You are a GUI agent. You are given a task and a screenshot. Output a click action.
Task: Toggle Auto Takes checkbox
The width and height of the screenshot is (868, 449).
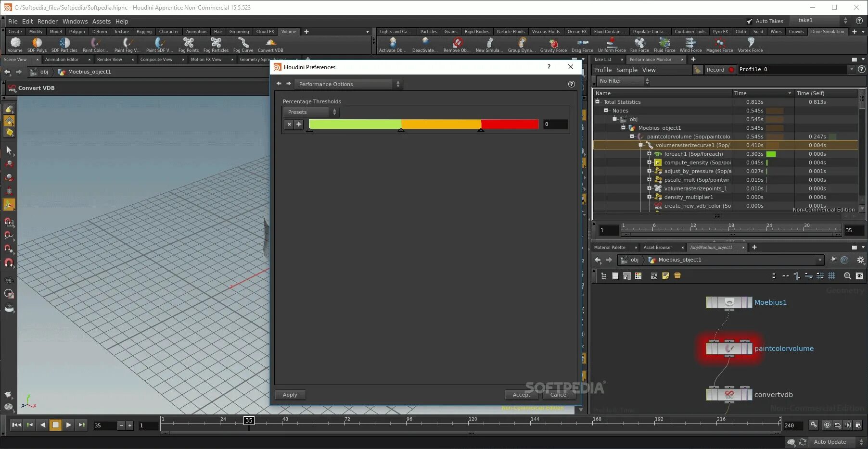(x=749, y=21)
